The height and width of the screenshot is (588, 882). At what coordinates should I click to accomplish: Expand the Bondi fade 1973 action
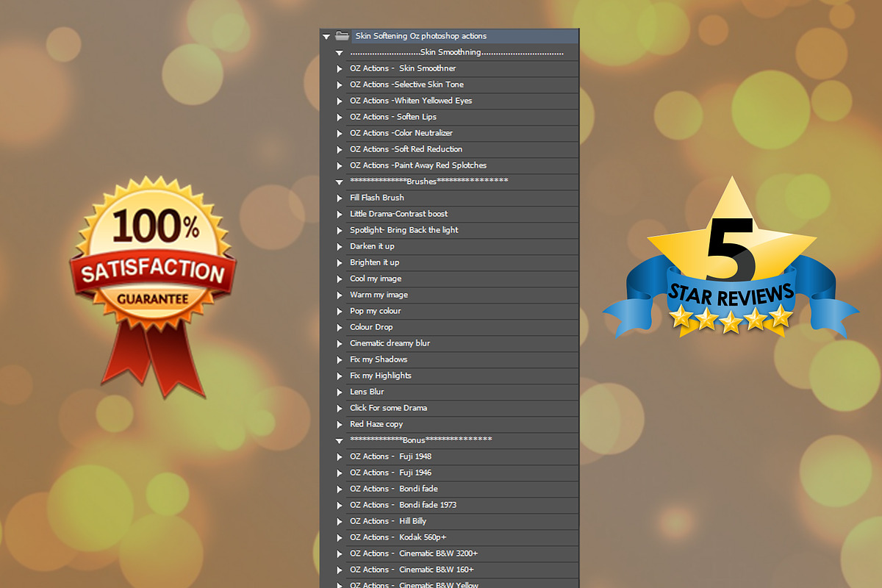click(340, 505)
